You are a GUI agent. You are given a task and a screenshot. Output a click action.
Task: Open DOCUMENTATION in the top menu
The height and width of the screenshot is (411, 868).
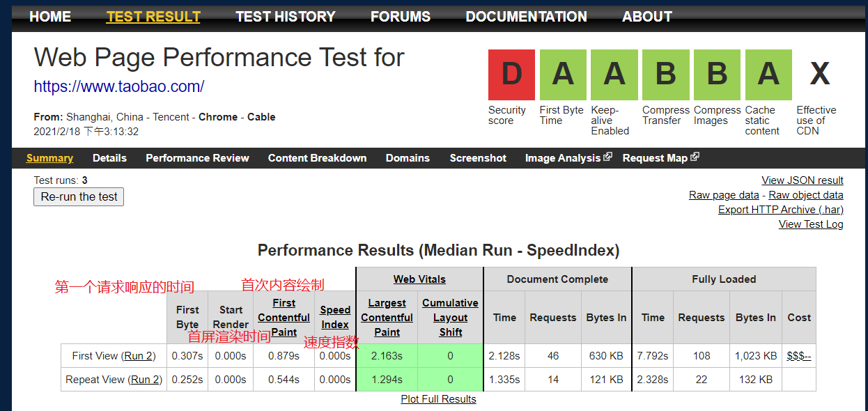tap(527, 17)
